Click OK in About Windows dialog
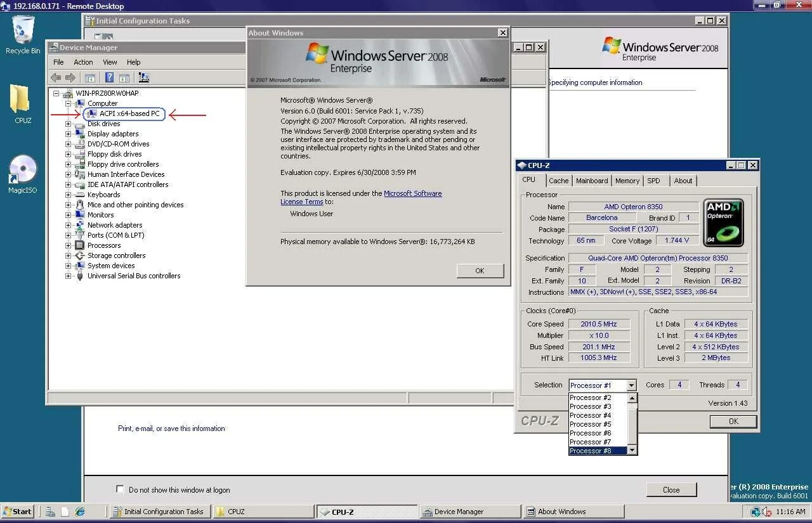Viewport: 812px width, 523px height. [x=480, y=271]
